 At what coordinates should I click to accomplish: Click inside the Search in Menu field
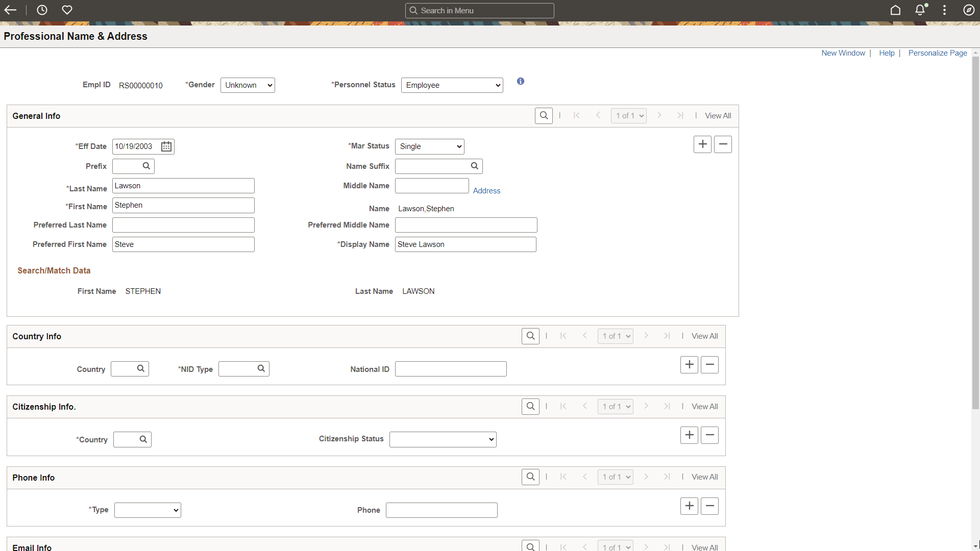pyautogui.click(x=479, y=10)
